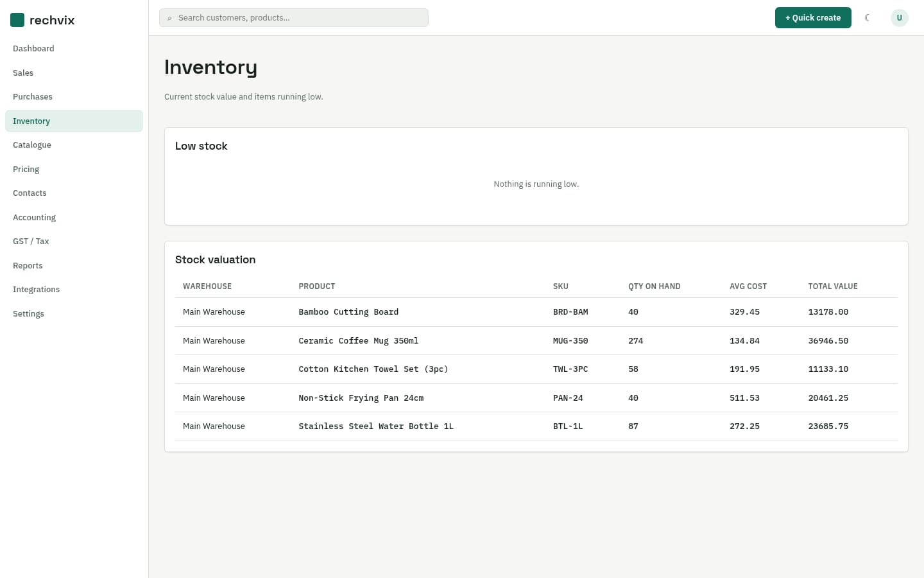Select Cotton Kitchen Towel Set (3pc)

pos(373,369)
